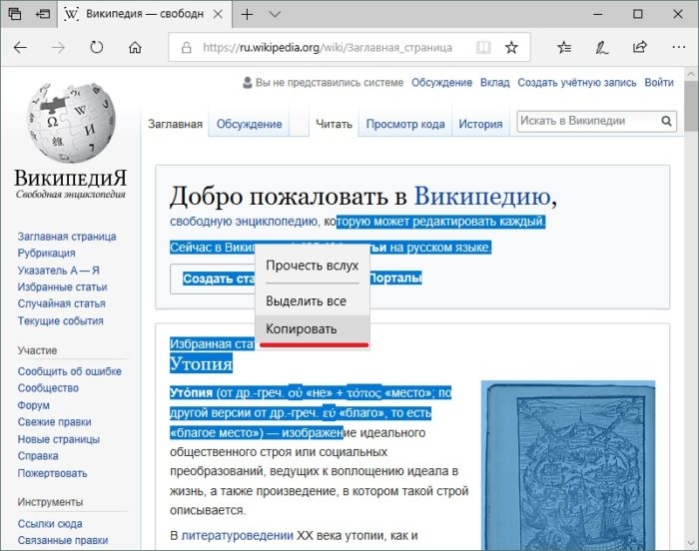Image resolution: width=699 pixels, height=551 pixels.
Task: Open Связанные правки link
Action: tap(63, 540)
